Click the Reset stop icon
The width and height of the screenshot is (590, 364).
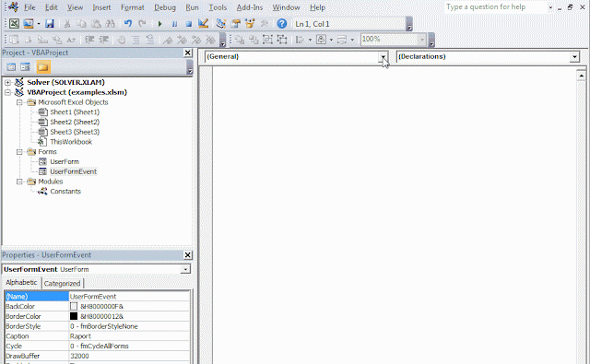pyautogui.click(x=188, y=24)
